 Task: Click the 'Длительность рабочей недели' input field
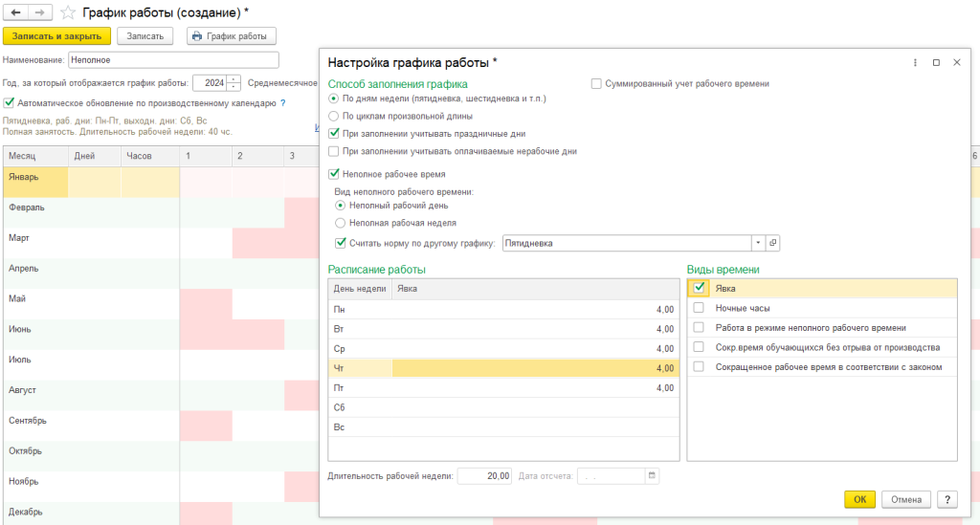pos(484,475)
